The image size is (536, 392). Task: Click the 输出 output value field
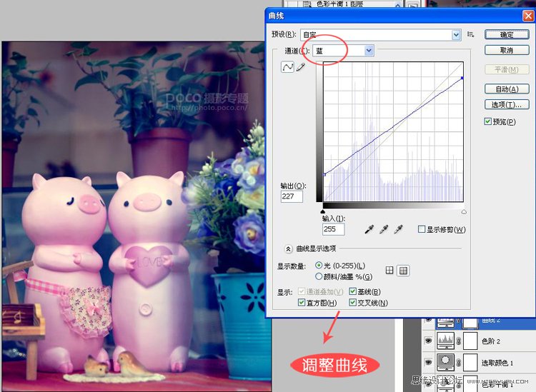pyautogui.click(x=292, y=196)
